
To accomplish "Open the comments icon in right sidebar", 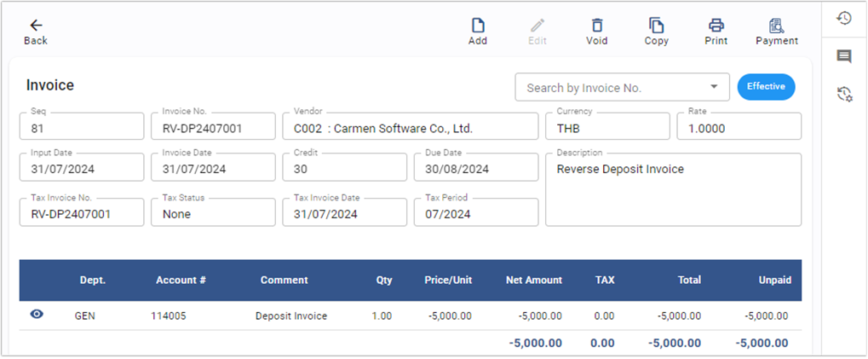I will (844, 56).
